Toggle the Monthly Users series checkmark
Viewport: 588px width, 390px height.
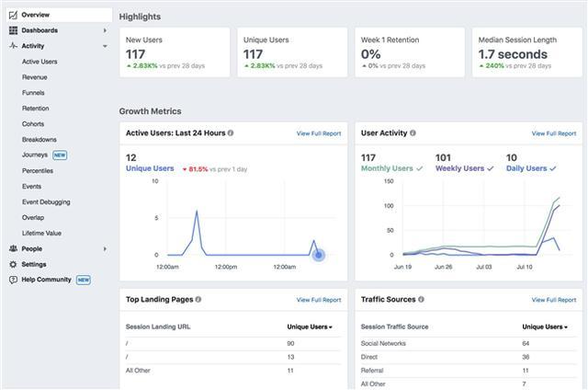click(420, 169)
